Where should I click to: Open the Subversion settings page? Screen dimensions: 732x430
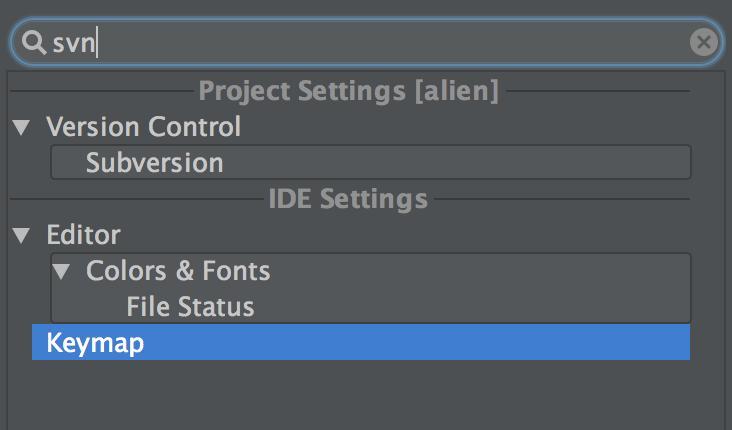click(x=154, y=162)
